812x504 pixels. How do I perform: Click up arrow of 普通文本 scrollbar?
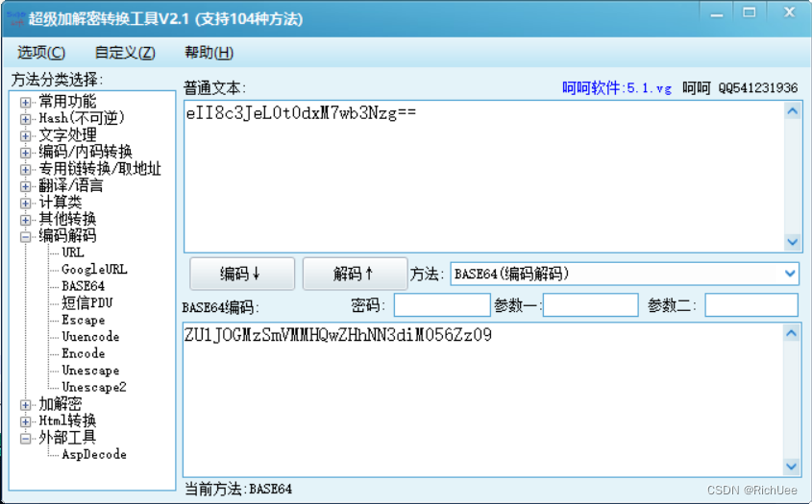click(793, 111)
